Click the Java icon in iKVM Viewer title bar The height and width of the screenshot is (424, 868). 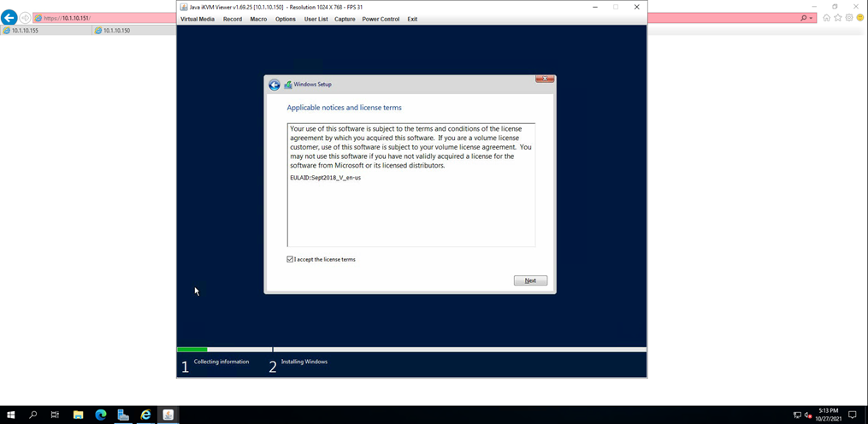(x=184, y=7)
